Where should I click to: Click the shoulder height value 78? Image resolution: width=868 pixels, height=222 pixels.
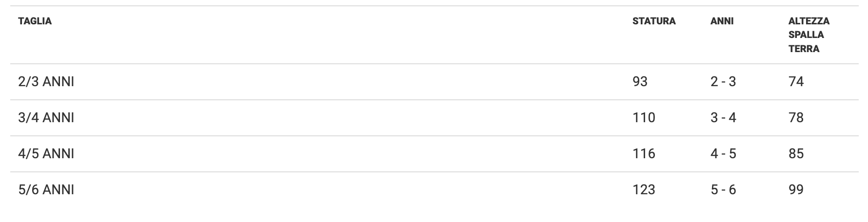[x=796, y=118]
